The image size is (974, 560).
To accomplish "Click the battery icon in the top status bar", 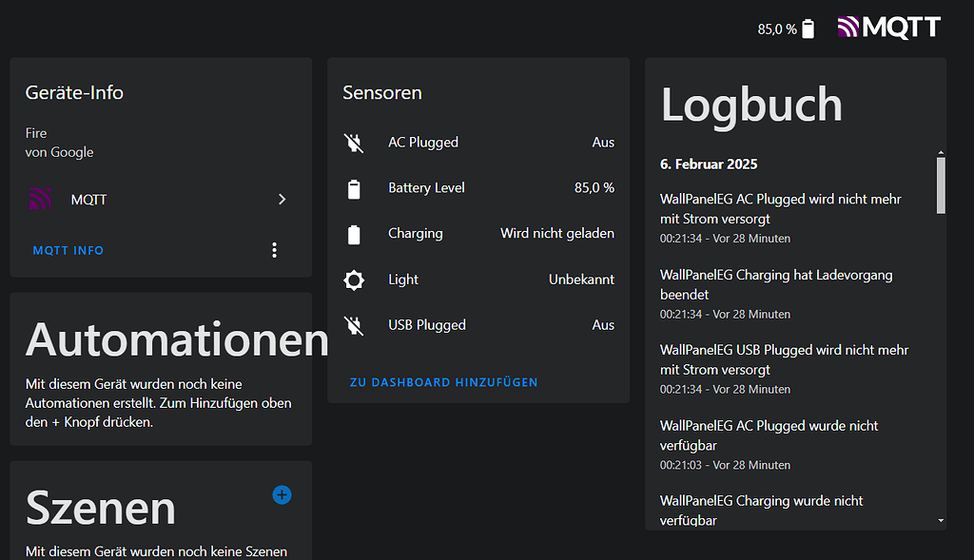I will click(x=808, y=29).
